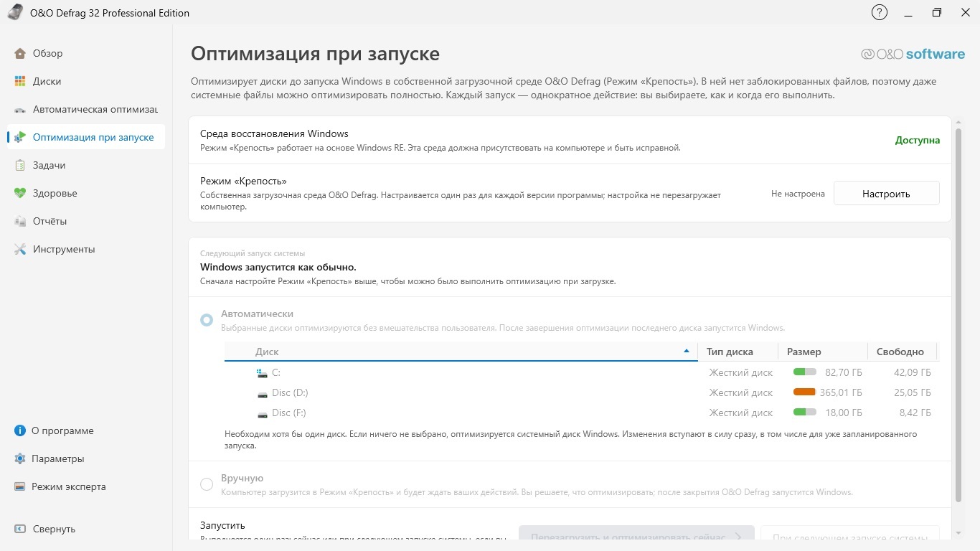Image resolution: width=980 pixels, height=551 pixels.
Task: Click the 18,00 ГБ size value
Action: [844, 413]
